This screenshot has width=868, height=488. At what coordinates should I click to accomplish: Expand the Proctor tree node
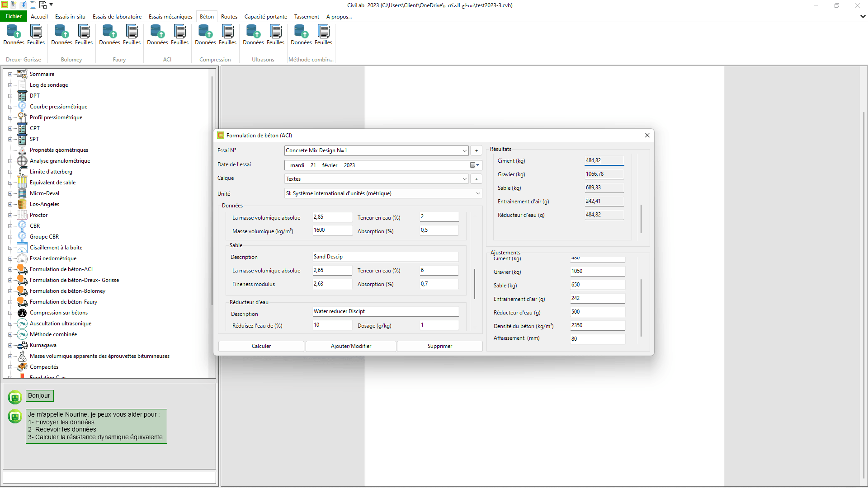(x=10, y=215)
